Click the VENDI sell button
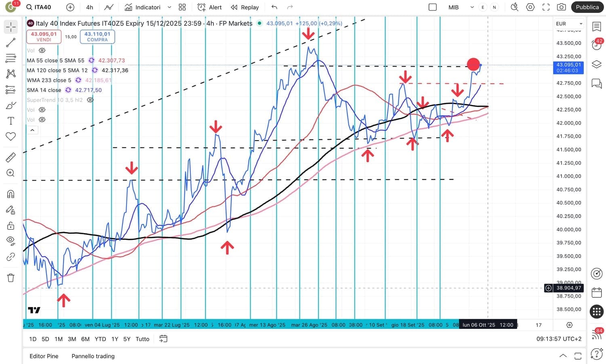The image size is (606, 364). pos(44,37)
